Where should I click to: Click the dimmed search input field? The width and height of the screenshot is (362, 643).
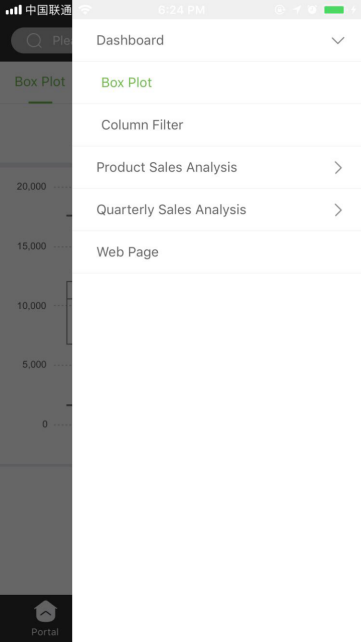coord(42,41)
